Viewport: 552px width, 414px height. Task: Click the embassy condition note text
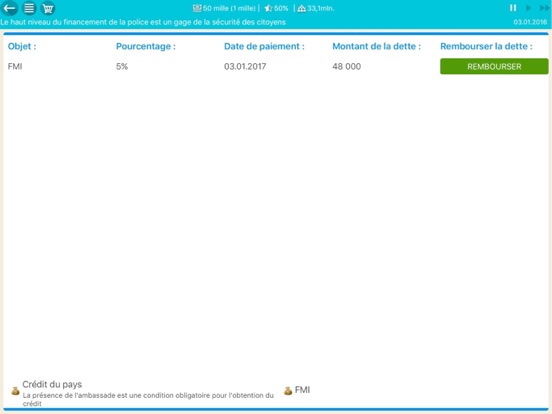(x=148, y=399)
